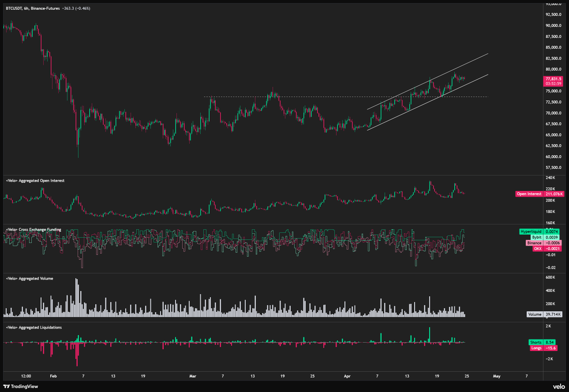Screen dimensions: 569x392
Task: Click the TradingView logo in the bottom-left corner
Action: (x=21, y=386)
